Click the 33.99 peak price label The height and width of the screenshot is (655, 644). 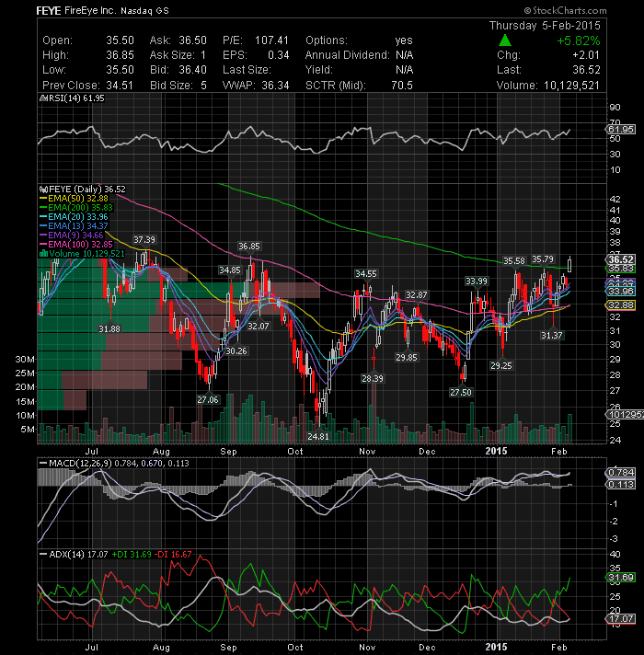[x=477, y=282]
